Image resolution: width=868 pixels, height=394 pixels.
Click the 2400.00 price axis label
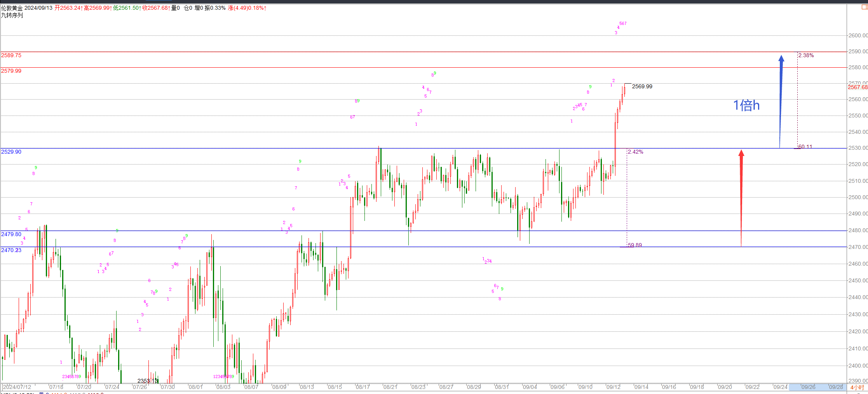click(858, 366)
